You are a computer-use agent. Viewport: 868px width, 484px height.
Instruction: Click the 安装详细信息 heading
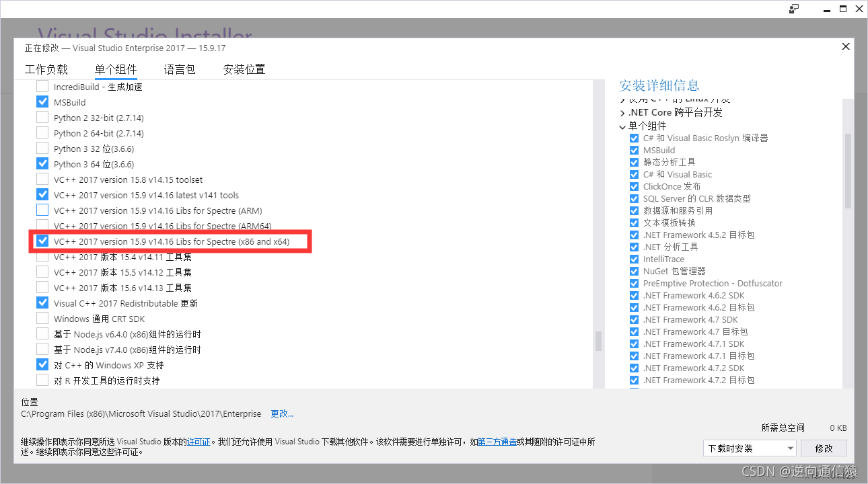pos(659,85)
